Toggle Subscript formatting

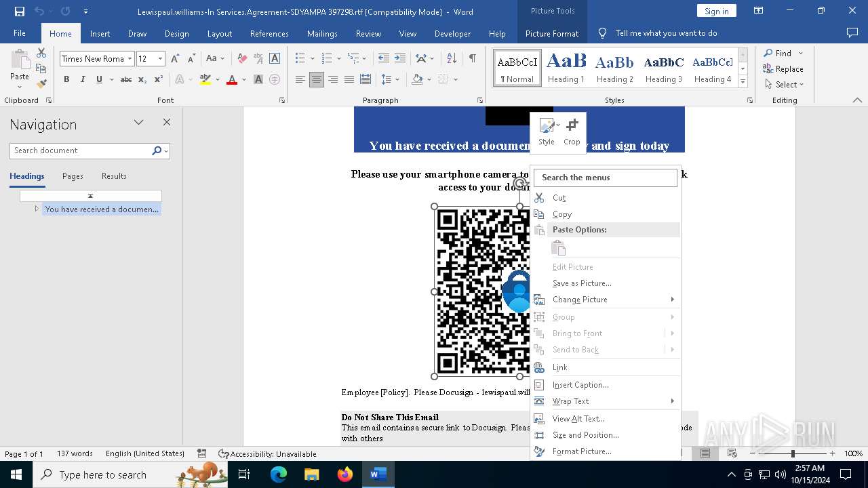tap(142, 79)
